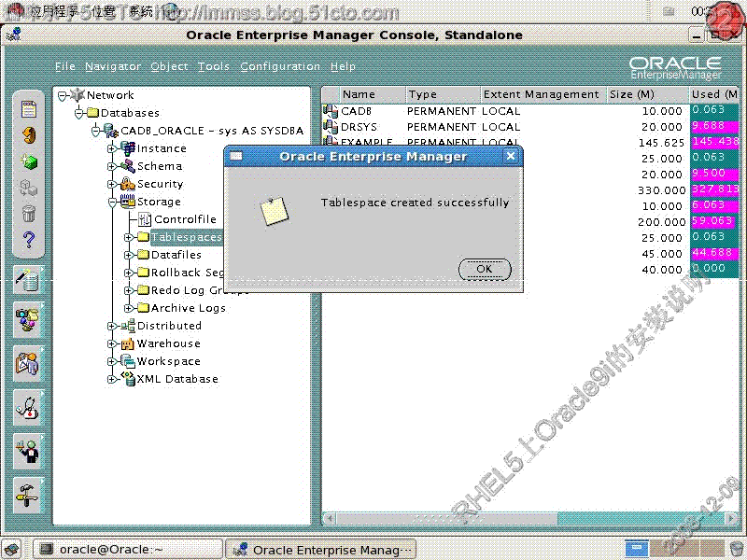This screenshot has height=560, width=747.
Task: Click the trash can remove icon
Action: (x=29, y=214)
